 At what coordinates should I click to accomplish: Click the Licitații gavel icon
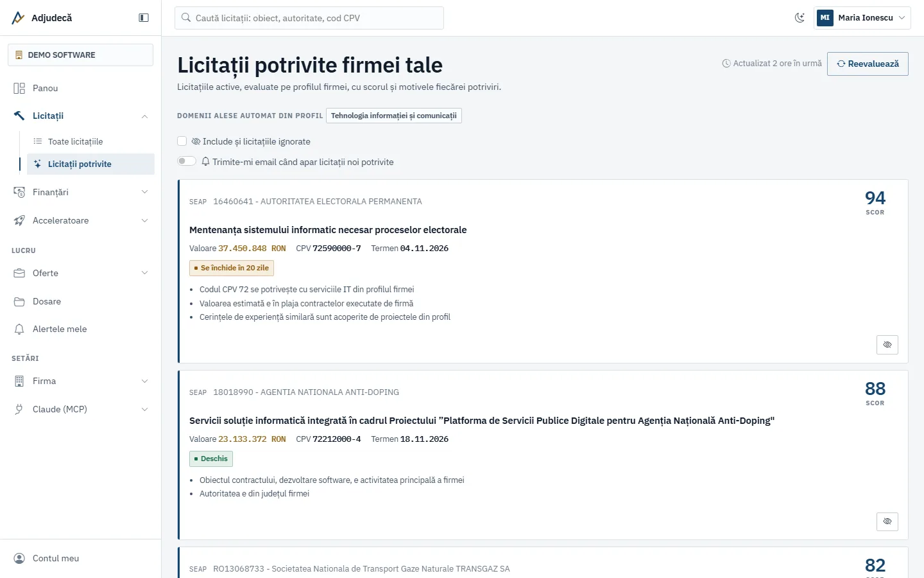tap(19, 116)
